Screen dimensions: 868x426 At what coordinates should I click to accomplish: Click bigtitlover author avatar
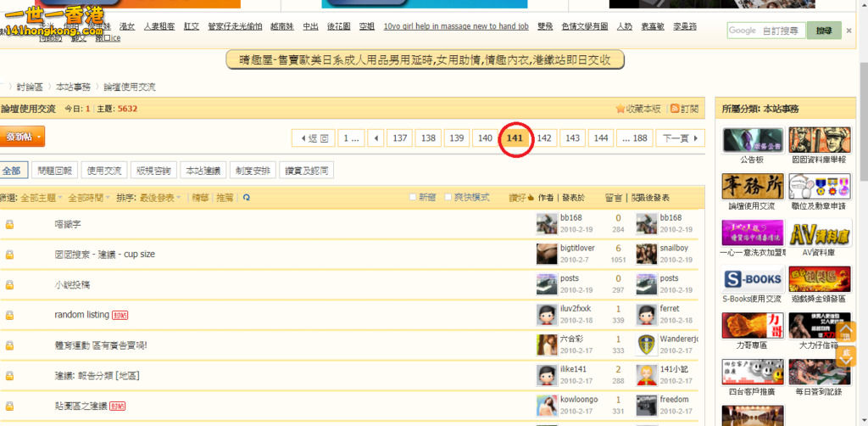click(x=547, y=254)
